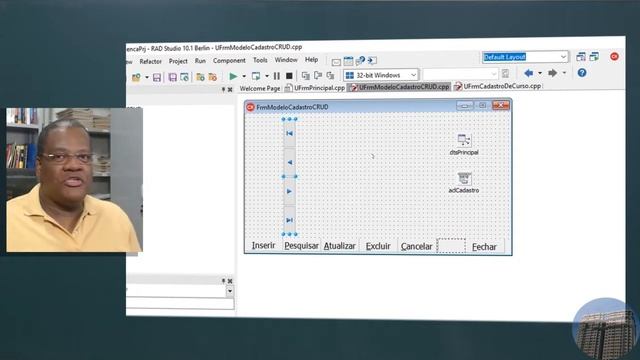Click the Run Without Debugging icon

(x=256, y=76)
